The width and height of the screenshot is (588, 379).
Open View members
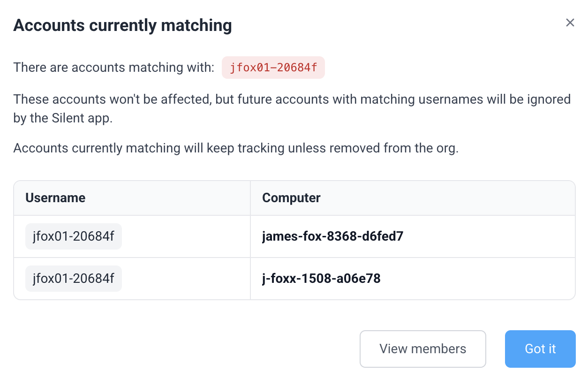click(422, 349)
